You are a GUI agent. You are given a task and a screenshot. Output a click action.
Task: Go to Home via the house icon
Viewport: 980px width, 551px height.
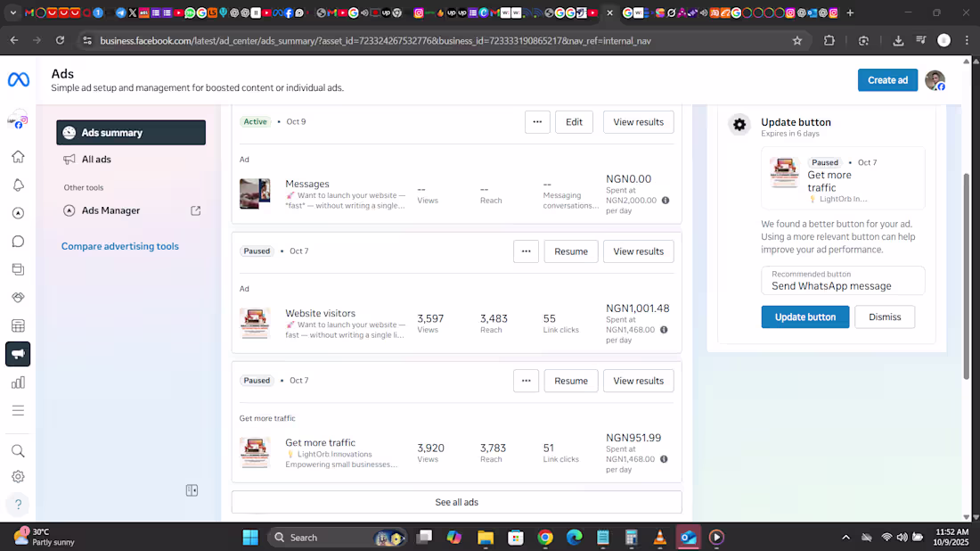18,156
